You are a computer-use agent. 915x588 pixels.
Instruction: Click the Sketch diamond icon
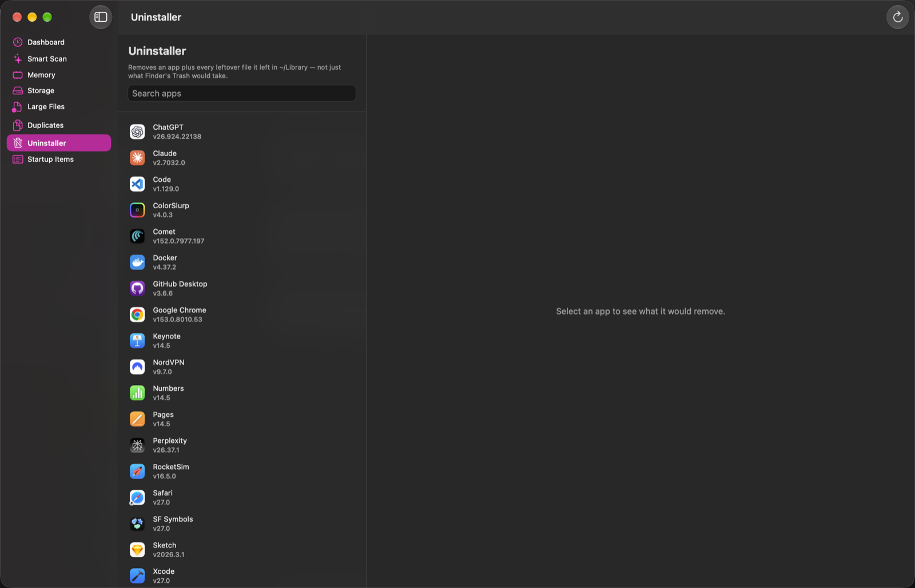[x=137, y=550]
